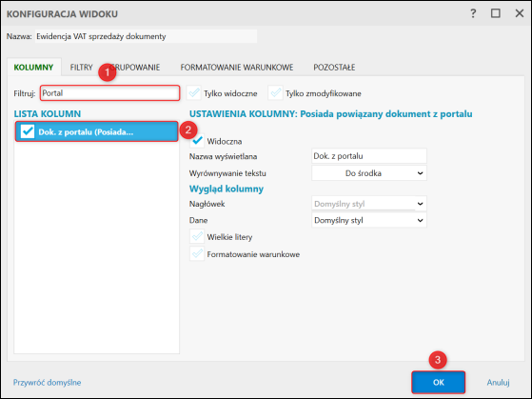The image size is (532, 399).
Task: Click Przywróć domyślne link
Action: 48,383
